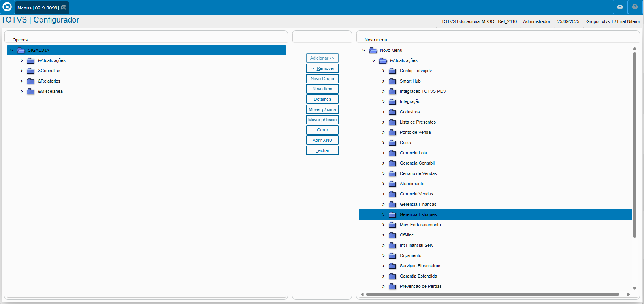Expand the &Relatorios node

coord(21,81)
